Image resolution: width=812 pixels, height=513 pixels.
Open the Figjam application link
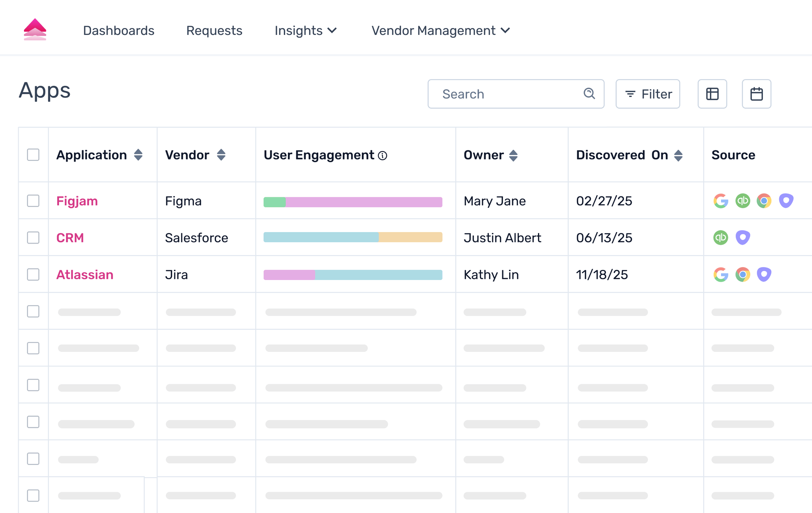click(77, 200)
